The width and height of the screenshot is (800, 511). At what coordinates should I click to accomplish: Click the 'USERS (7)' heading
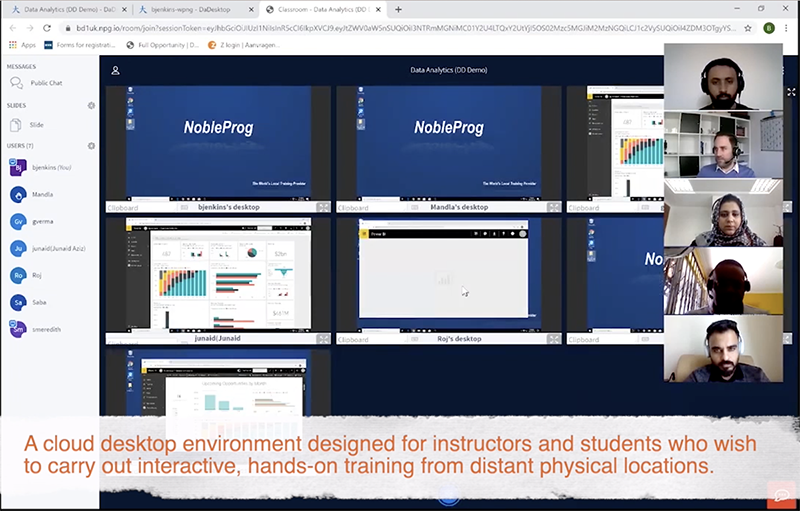click(x=20, y=146)
